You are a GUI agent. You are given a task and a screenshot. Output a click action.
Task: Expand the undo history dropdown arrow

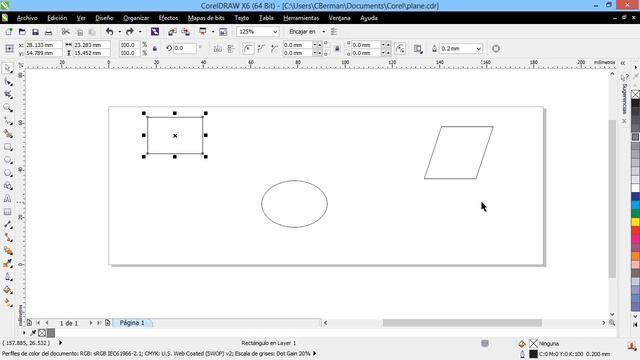[119, 31]
